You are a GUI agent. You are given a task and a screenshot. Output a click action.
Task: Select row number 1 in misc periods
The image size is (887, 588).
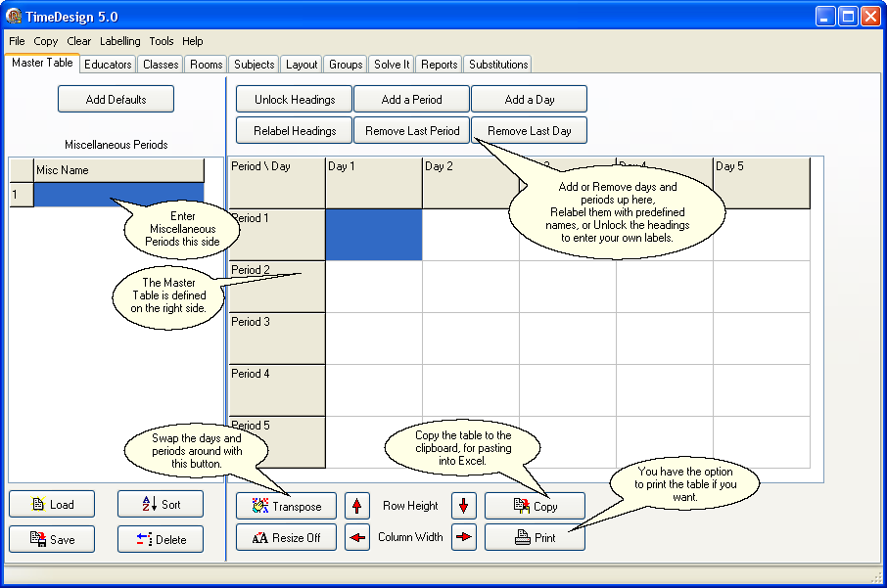click(22, 195)
